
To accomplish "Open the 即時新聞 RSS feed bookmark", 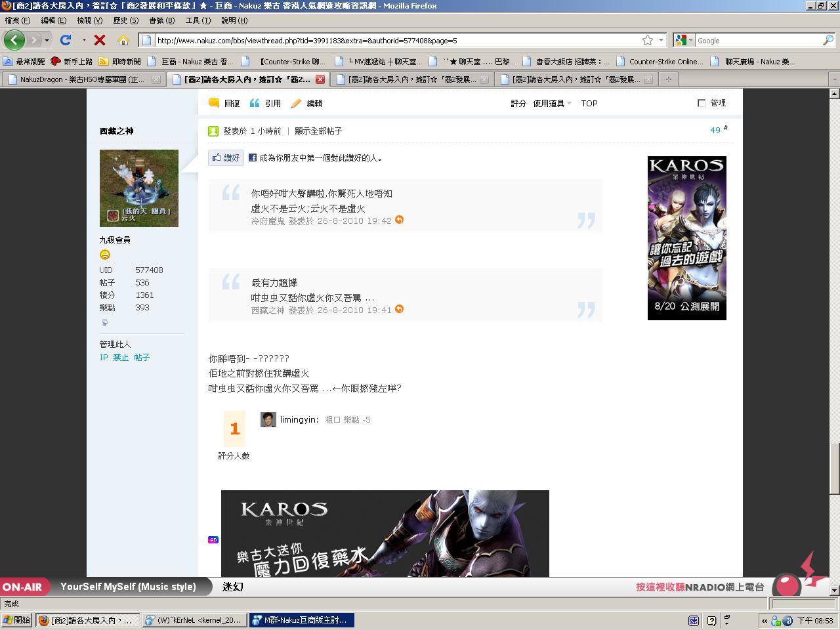I will (x=120, y=62).
